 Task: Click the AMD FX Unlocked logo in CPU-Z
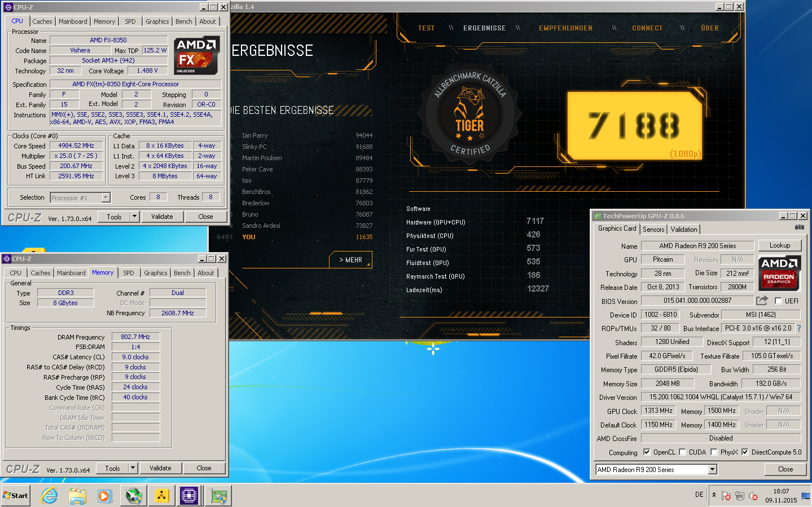tap(196, 56)
